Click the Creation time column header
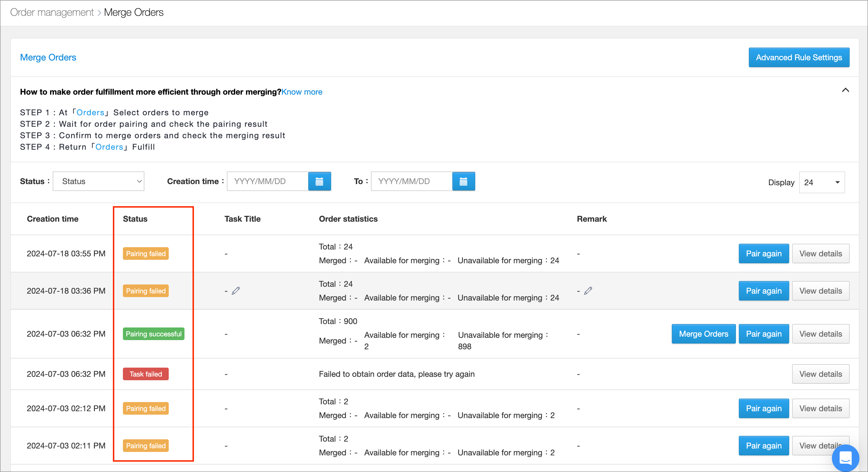The width and height of the screenshot is (868, 472). [52, 219]
